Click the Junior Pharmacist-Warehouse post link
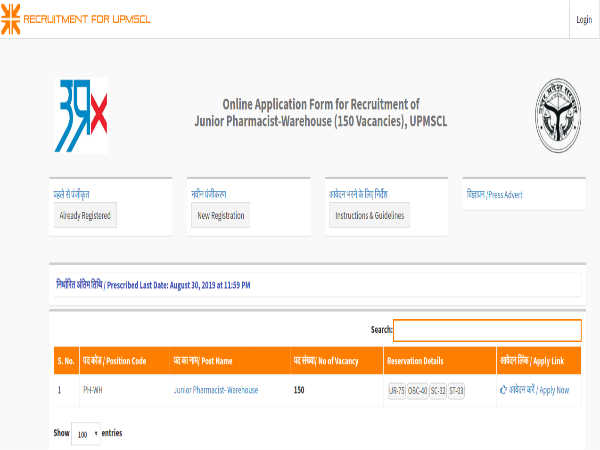Screen dimensions: 600x450 tap(215, 390)
